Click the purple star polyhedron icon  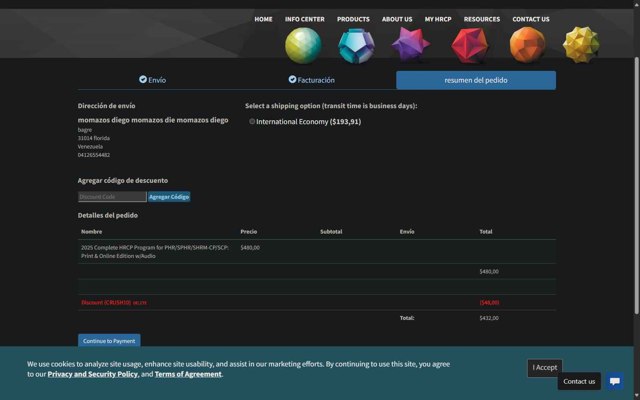411,44
